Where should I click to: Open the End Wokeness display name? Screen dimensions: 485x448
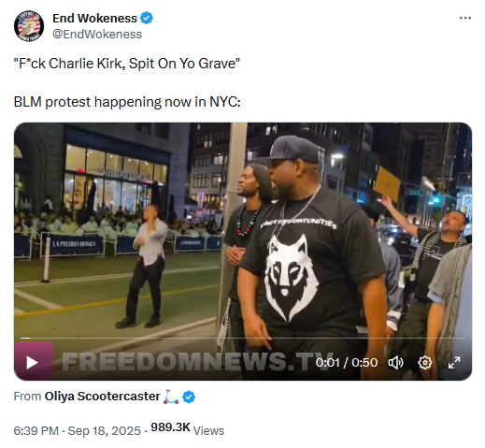tap(94, 18)
